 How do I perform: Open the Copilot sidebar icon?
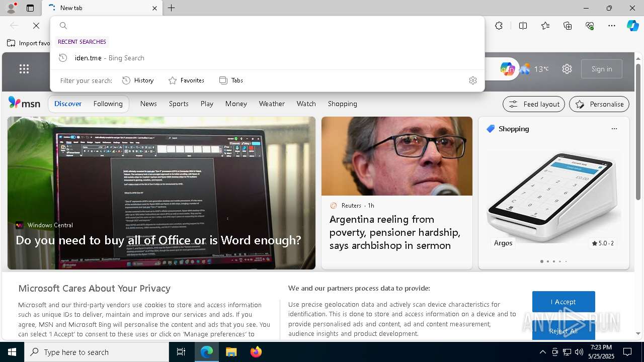click(x=632, y=26)
